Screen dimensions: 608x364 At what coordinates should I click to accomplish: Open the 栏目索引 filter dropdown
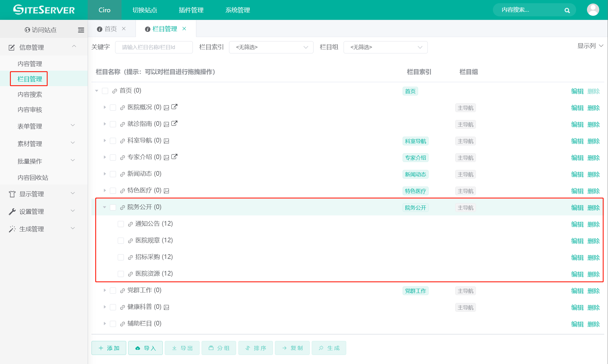click(271, 47)
